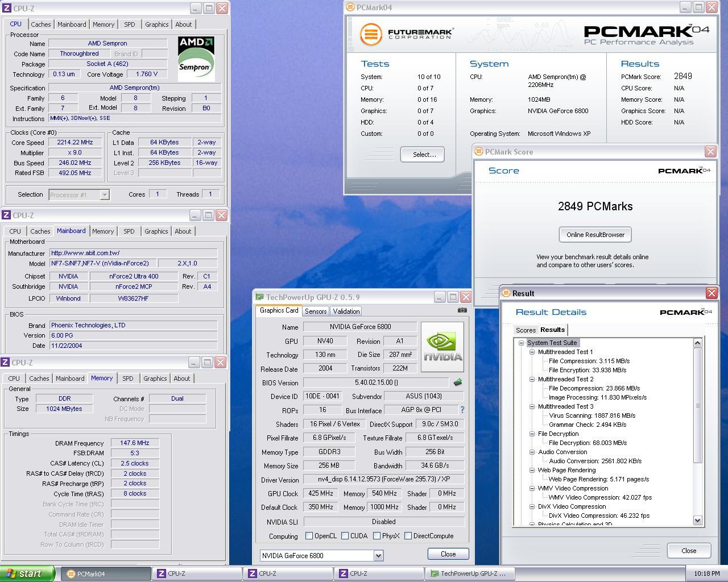
Task: Enable the PhysX checkbox
Action: click(x=377, y=536)
